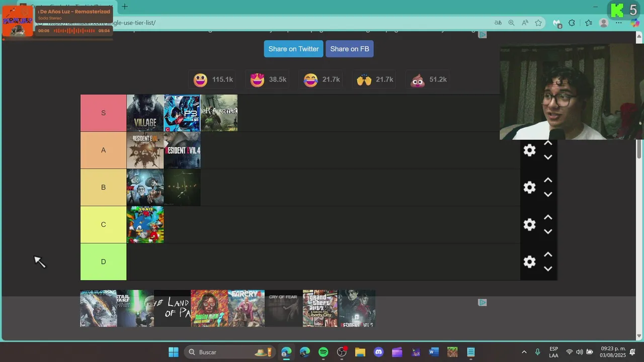
Task: Open OBS Studio from the taskbar
Action: coord(342,352)
